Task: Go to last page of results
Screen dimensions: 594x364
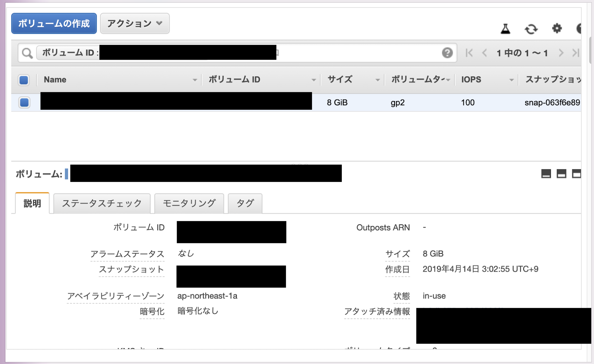Action: click(x=576, y=53)
